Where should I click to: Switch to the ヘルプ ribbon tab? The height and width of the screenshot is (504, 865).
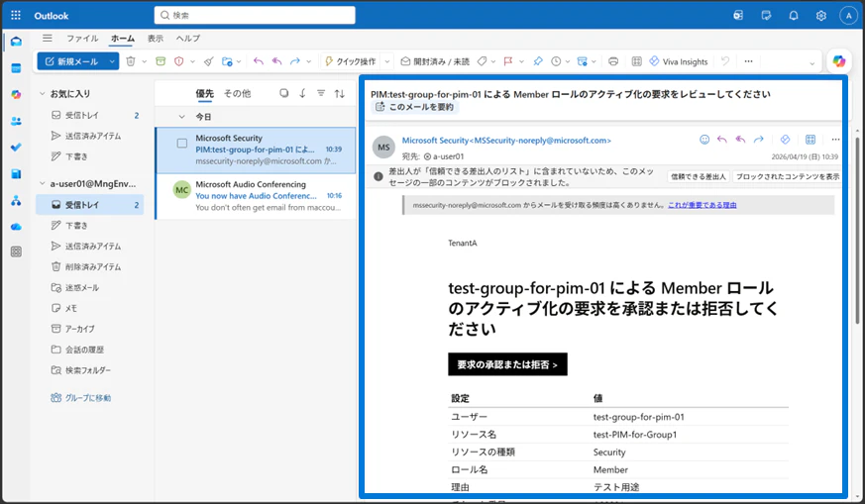click(x=188, y=38)
